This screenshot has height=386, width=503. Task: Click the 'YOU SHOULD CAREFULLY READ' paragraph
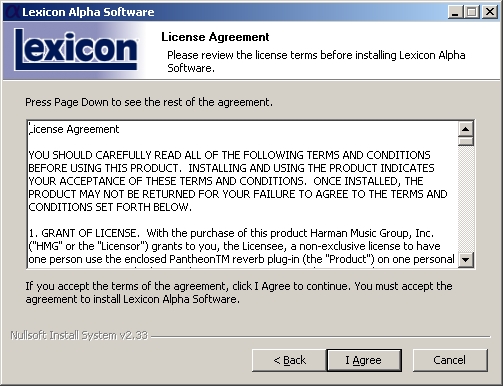click(x=238, y=181)
